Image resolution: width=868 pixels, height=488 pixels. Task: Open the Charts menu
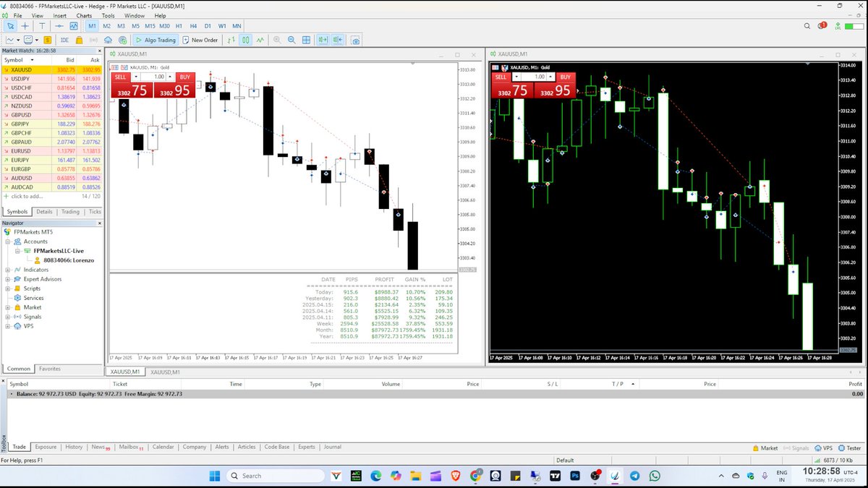coord(84,15)
